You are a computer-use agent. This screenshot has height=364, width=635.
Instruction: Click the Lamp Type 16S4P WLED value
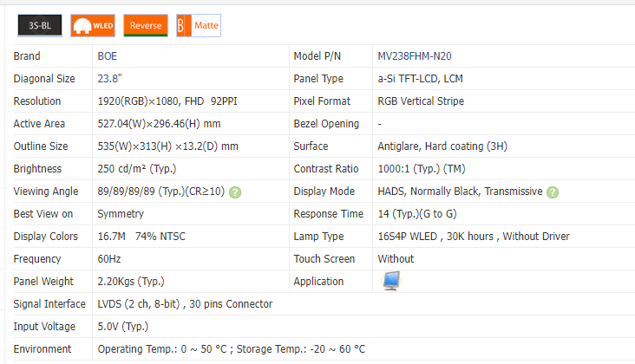474,237
